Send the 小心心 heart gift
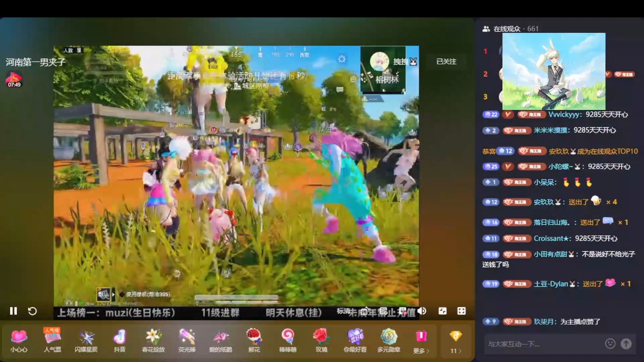The height and width of the screenshot is (362, 644). [x=19, y=341]
